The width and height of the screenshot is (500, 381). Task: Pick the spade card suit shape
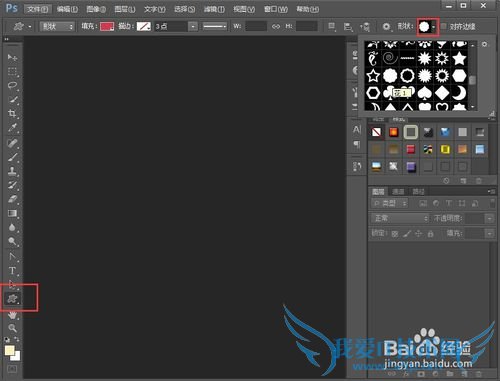coord(425,93)
